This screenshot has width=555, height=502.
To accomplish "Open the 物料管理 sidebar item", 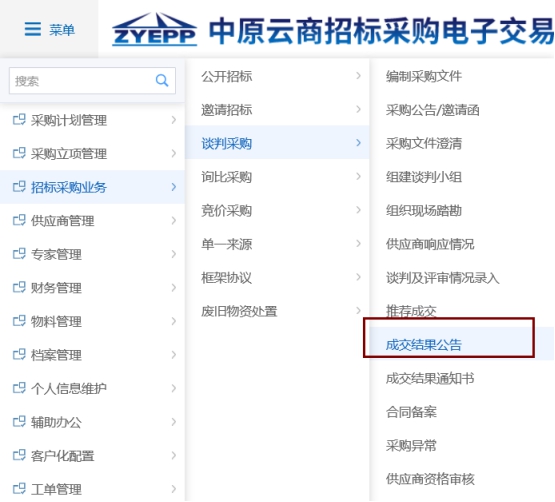I will point(92,321).
